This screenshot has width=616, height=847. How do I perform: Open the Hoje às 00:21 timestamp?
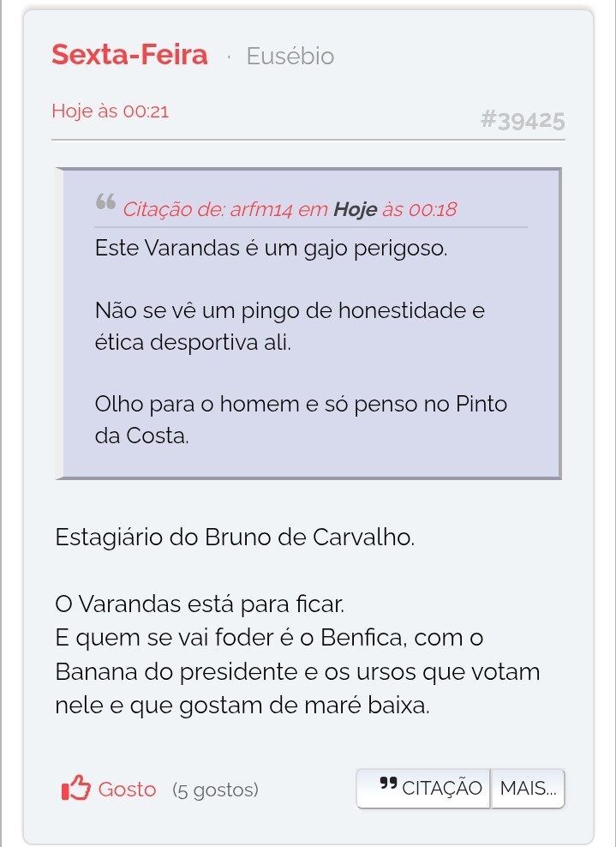110,111
